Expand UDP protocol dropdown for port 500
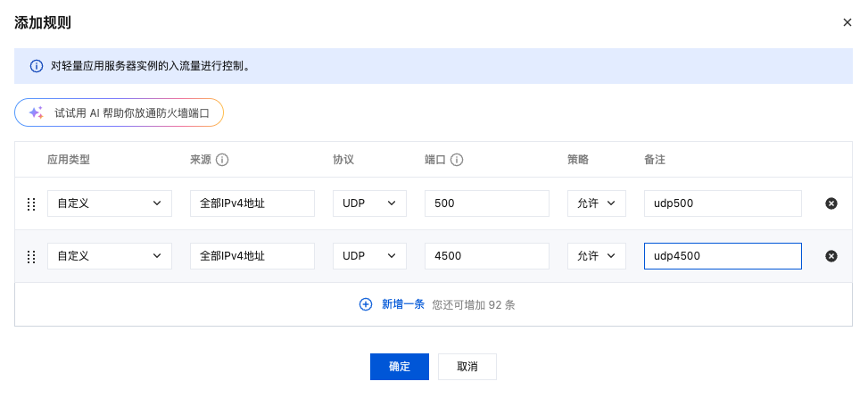Image resolution: width=868 pixels, height=398 pixels. pyautogui.click(x=369, y=203)
